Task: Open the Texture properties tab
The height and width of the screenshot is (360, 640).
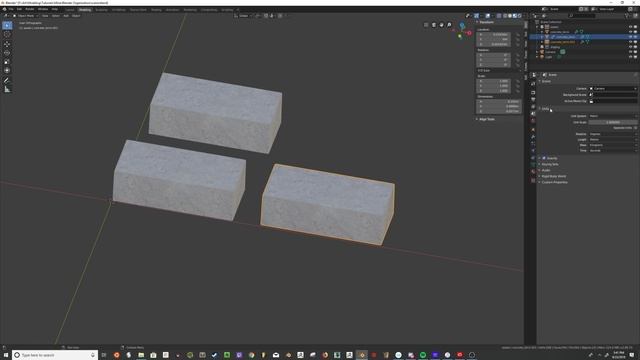Action: [533, 180]
